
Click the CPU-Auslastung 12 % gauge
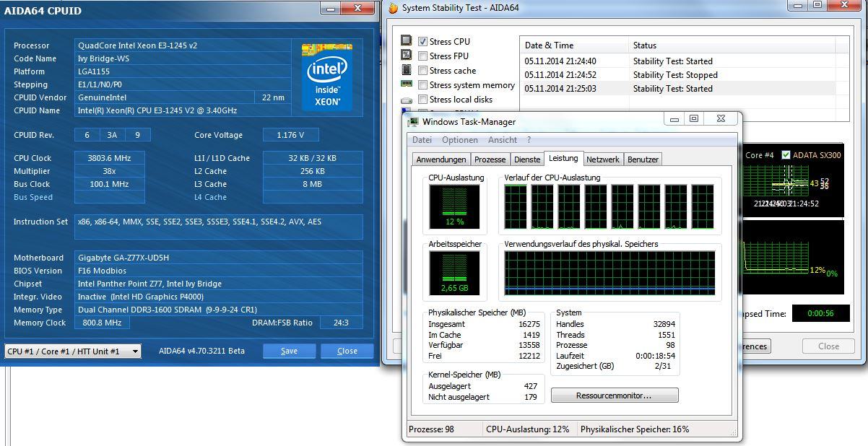(455, 206)
